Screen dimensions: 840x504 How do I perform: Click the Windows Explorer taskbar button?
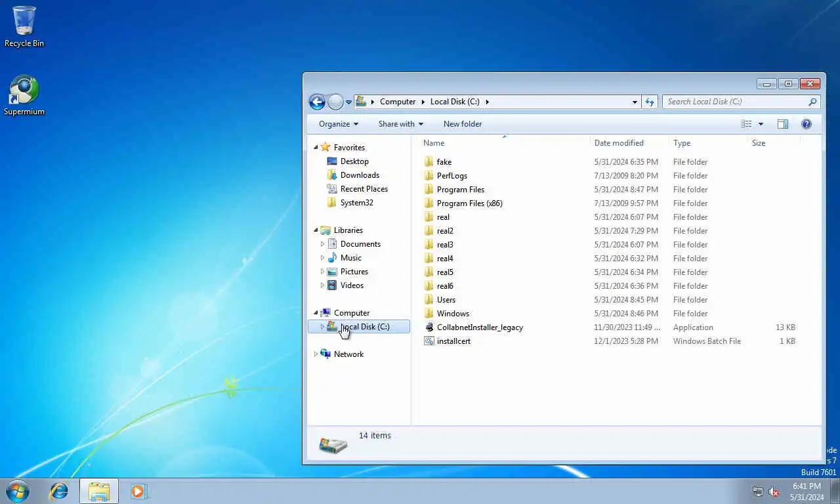pyautogui.click(x=99, y=491)
